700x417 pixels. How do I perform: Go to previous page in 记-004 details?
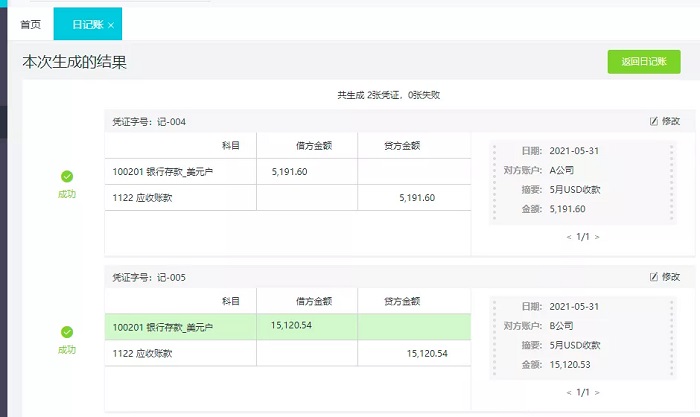pyautogui.click(x=569, y=237)
